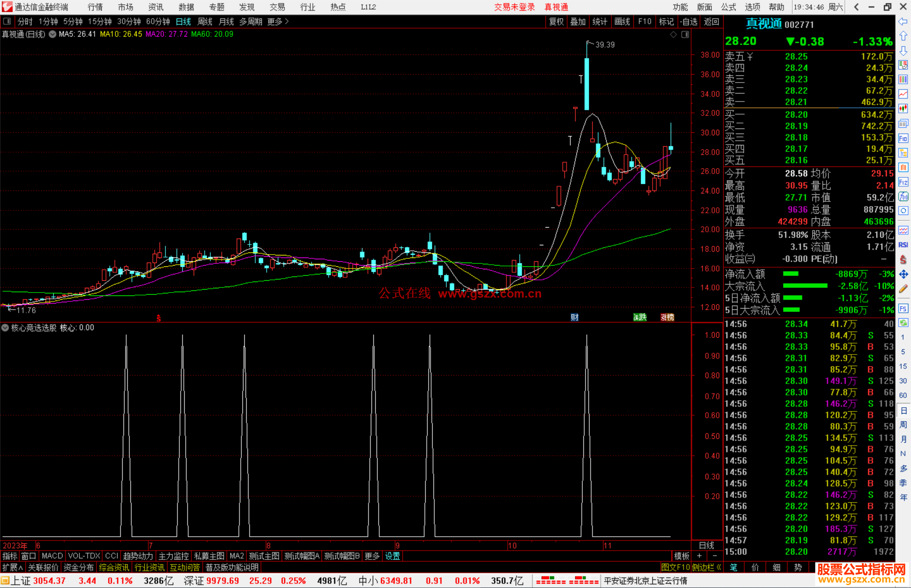This screenshot has width=911, height=588.
Task: Toggle the MA indicator circle next to 真视通(日线)
Action: (x=52, y=34)
